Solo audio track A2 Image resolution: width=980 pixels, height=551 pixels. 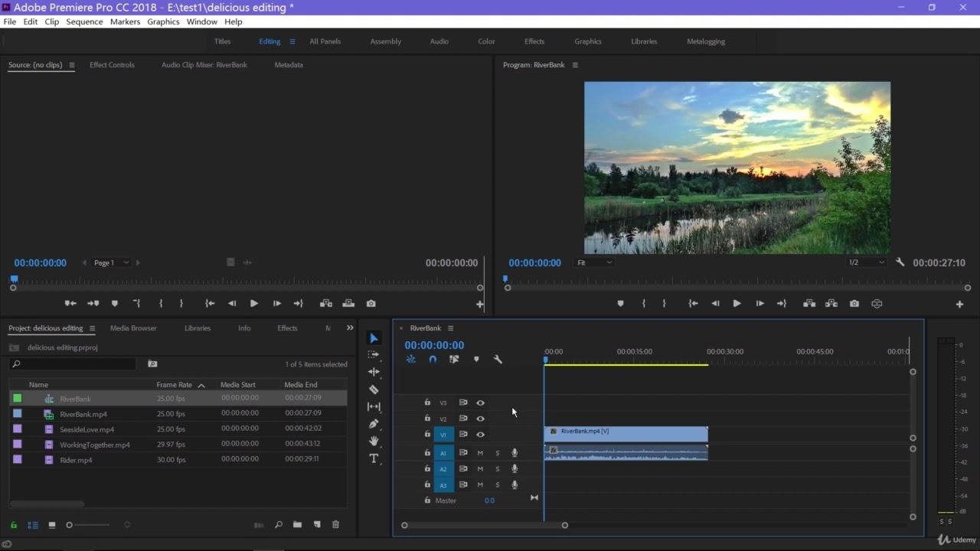497,469
